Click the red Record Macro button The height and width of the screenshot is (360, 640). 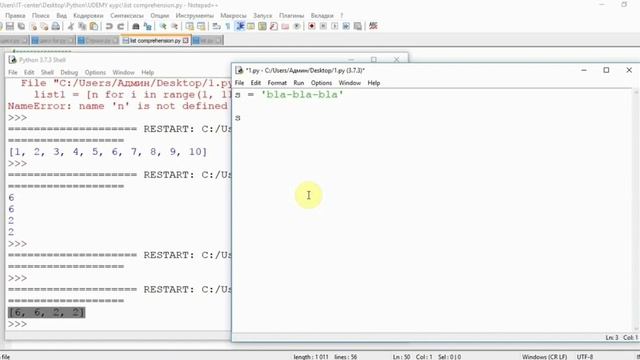click(311, 26)
